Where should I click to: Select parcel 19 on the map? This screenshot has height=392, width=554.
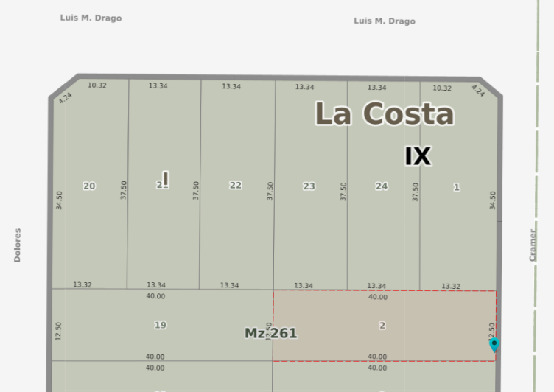coord(160,325)
